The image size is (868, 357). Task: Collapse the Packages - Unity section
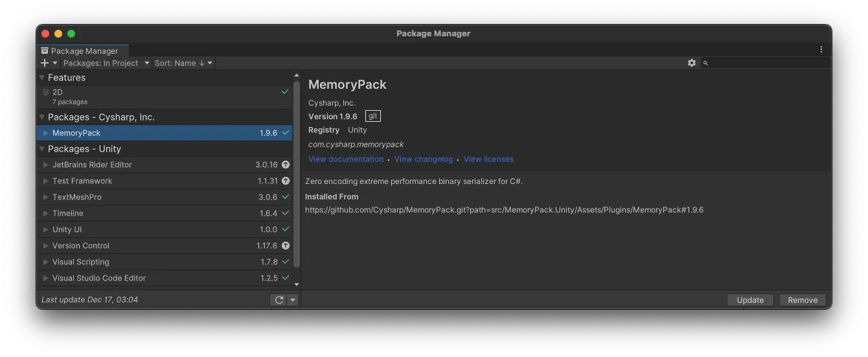tap(42, 149)
